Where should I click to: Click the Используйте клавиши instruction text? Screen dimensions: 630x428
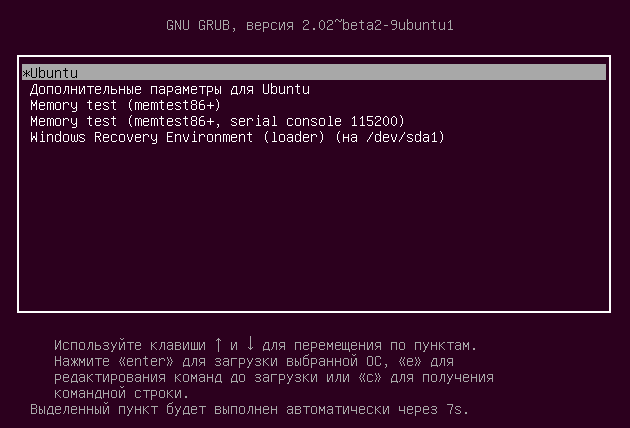pos(130,345)
